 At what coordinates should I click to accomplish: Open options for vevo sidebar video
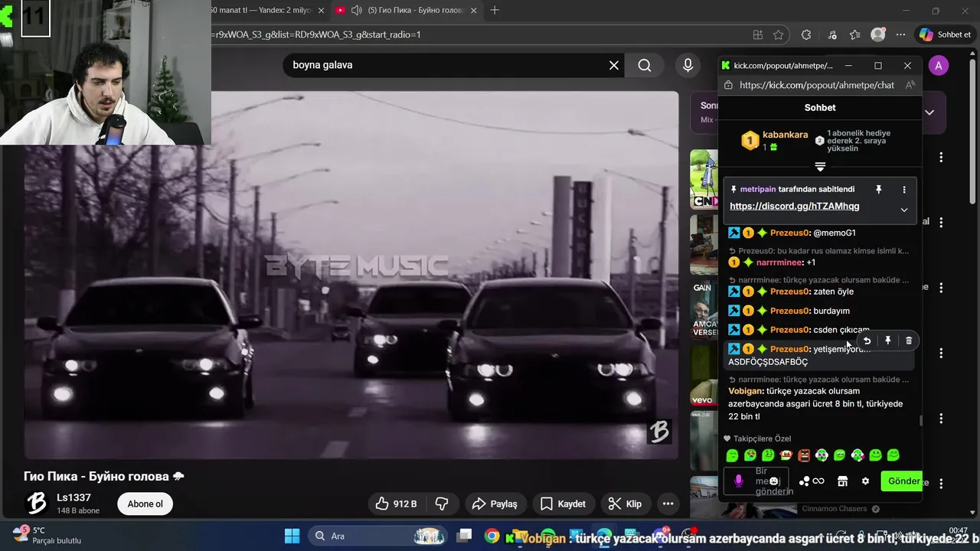[x=941, y=353]
